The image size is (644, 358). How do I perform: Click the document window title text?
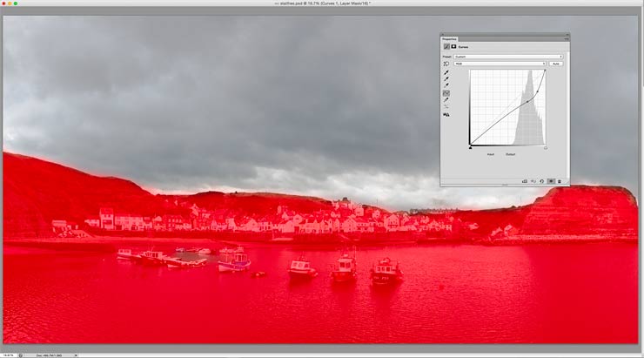click(322, 3)
